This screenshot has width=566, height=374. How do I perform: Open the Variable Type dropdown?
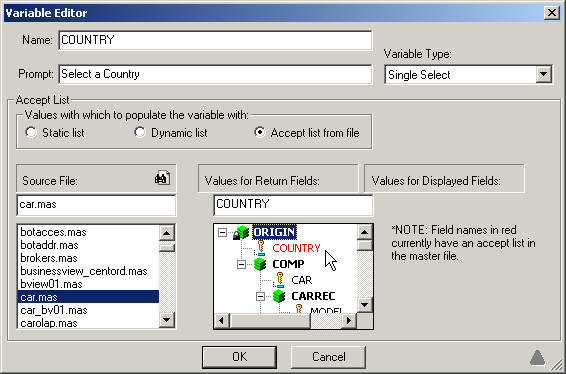[543, 75]
